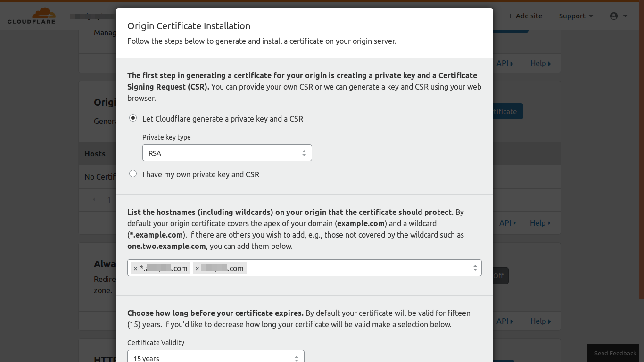Remove the apex domain tag's × icon
Viewport: 644px width, 362px height.
[x=197, y=268]
